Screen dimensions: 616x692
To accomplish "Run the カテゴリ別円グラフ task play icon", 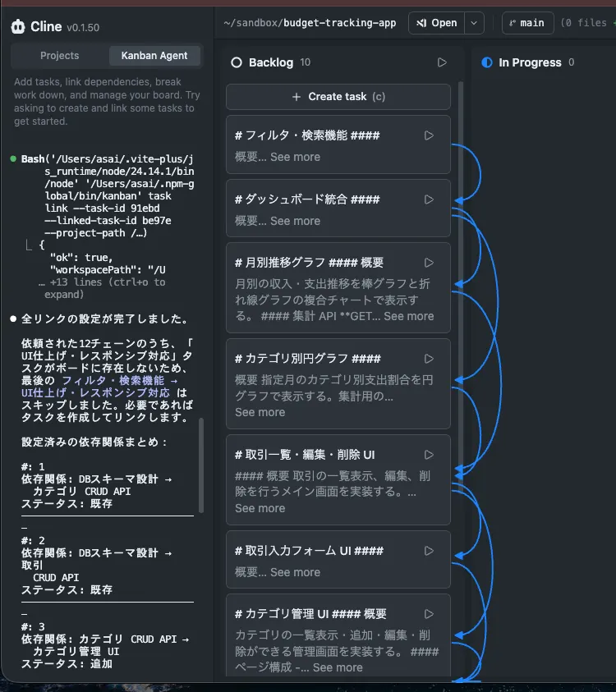I will tap(429, 359).
